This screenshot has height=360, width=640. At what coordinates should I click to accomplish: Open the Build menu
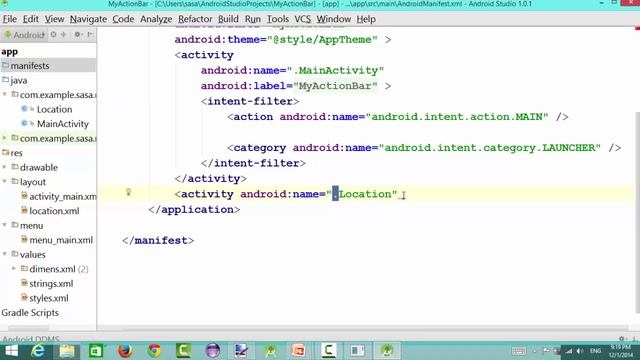click(228, 19)
